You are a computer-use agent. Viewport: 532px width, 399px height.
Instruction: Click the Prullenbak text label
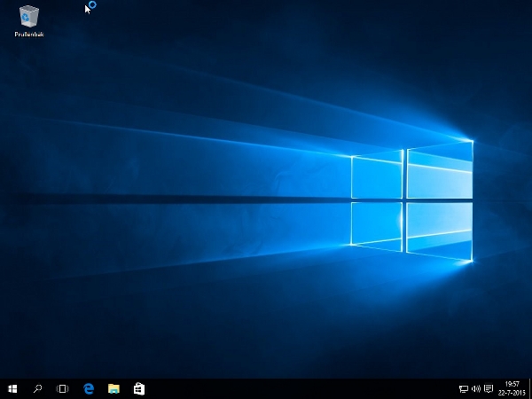[29, 35]
